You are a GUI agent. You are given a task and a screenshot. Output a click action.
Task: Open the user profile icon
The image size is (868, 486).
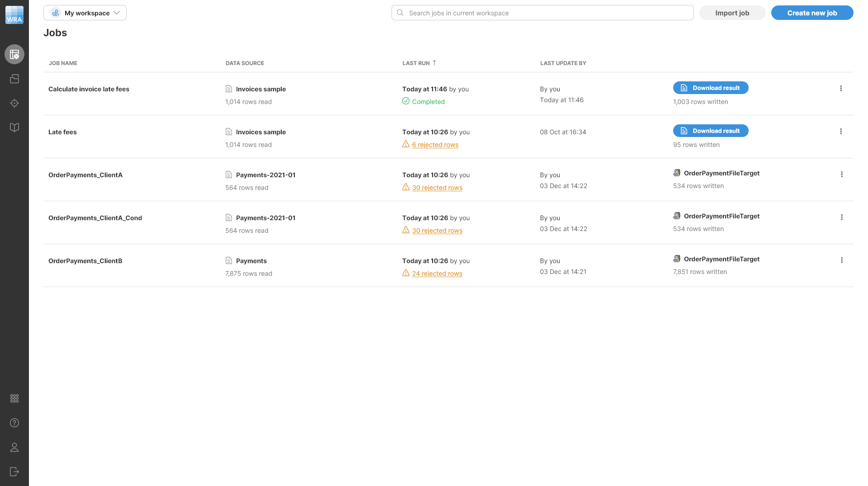pyautogui.click(x=14, y=447)
